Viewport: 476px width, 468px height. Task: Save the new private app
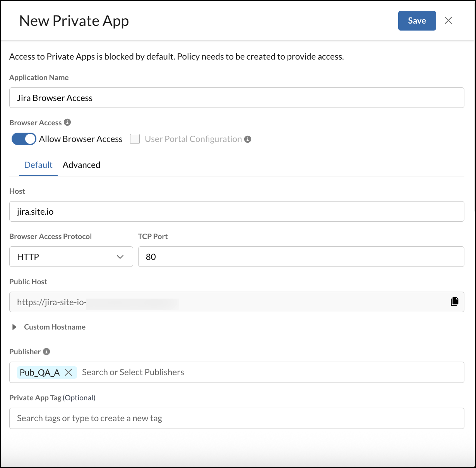point(417,20)
